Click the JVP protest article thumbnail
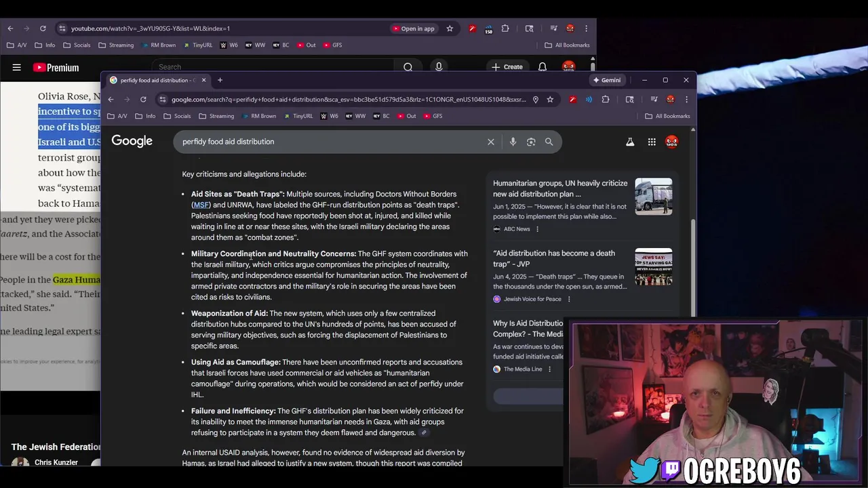The width and height of the screenshot is (868, 488). point(654,266)
